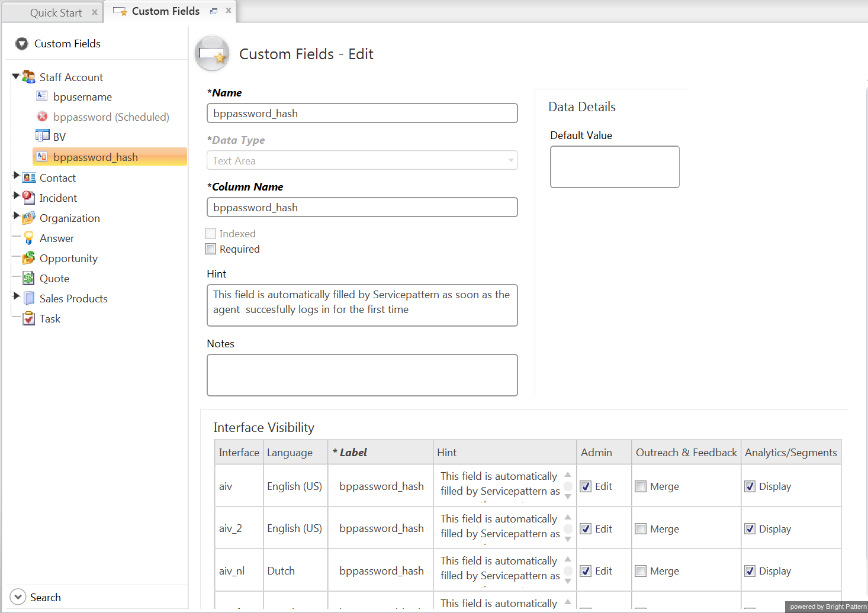Viewport: 868px width, 613px height.
Task: Toggle the disabled Indexed checkbox
Action: pyautogui.click(x=211, y=234)
